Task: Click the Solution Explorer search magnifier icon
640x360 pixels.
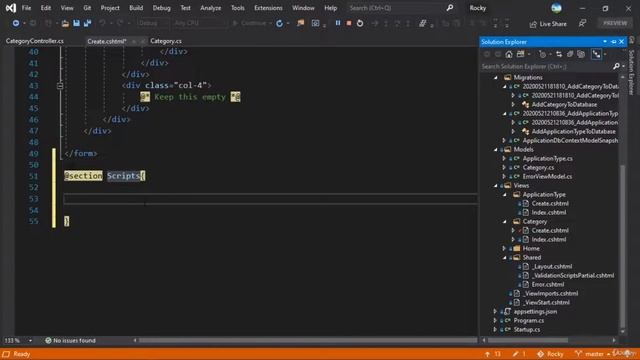Action: [616, 66]
